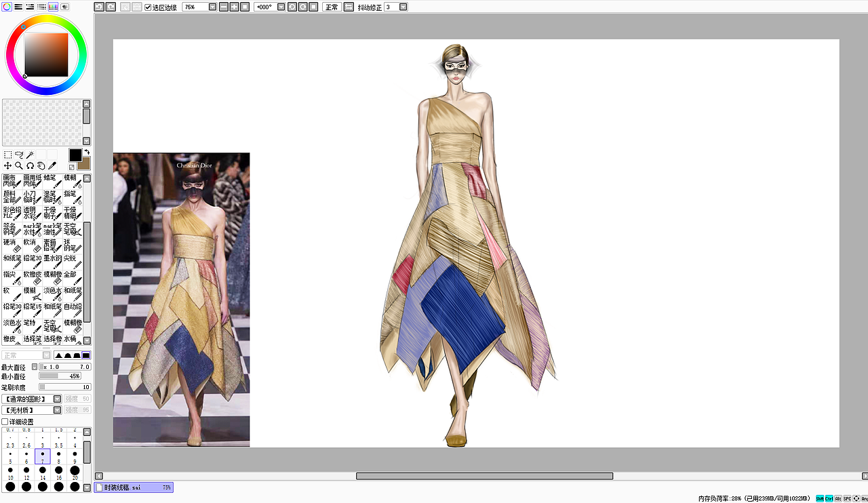Zoom in with the plus button
The image size is (868, 503).
234,7
